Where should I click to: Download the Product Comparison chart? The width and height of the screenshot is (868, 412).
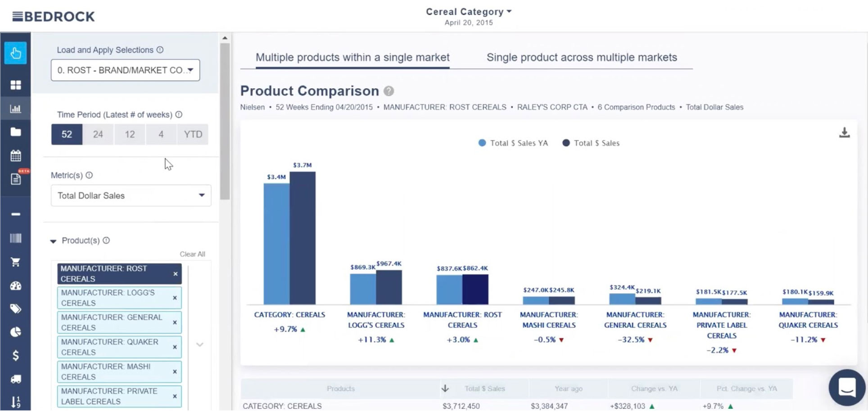pos(845,132)
